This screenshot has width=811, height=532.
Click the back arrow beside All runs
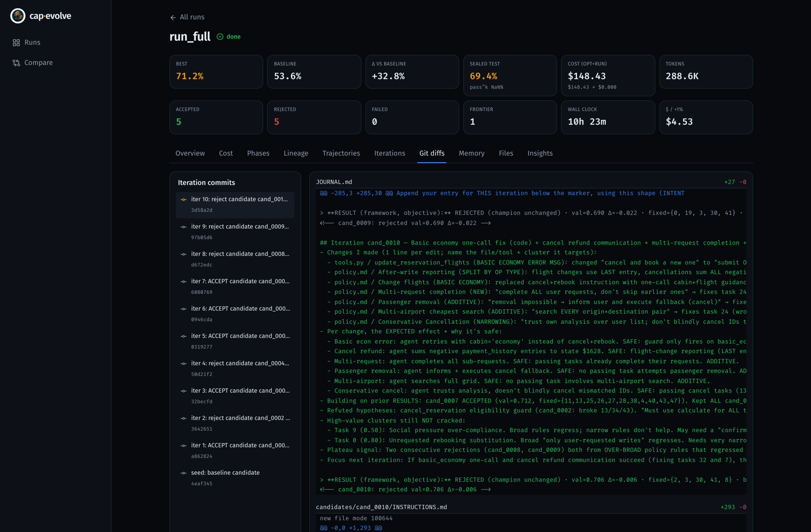(173, 17)
